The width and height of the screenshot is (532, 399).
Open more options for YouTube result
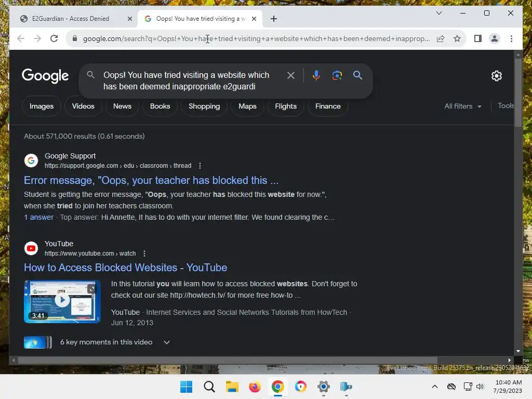coord(144,254)
